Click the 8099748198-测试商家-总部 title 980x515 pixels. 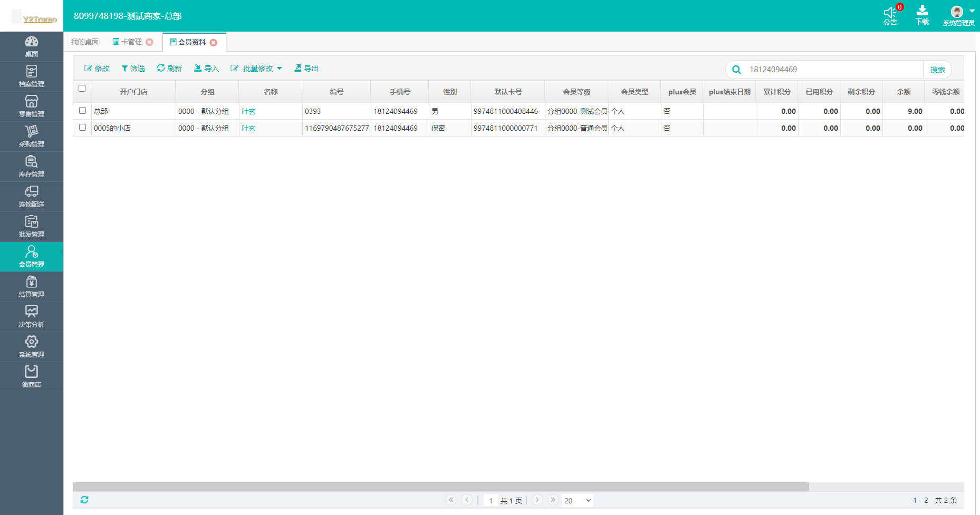coord(128,16)
